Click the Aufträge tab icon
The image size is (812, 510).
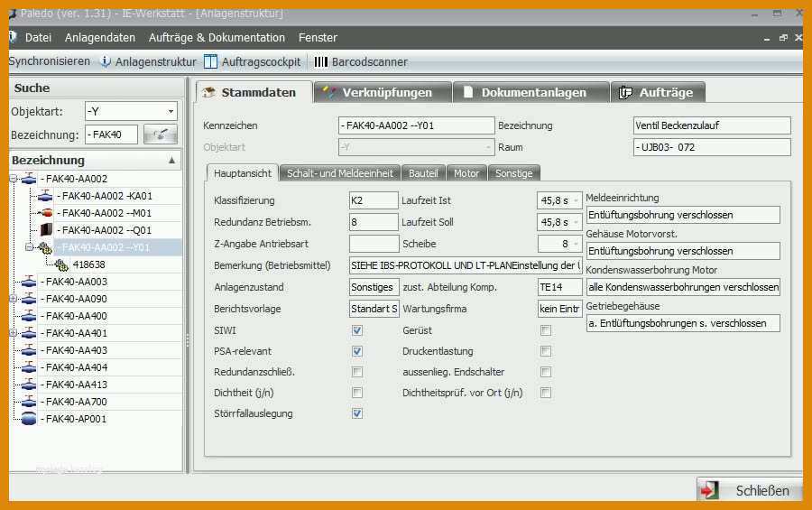tap(625, 92)
